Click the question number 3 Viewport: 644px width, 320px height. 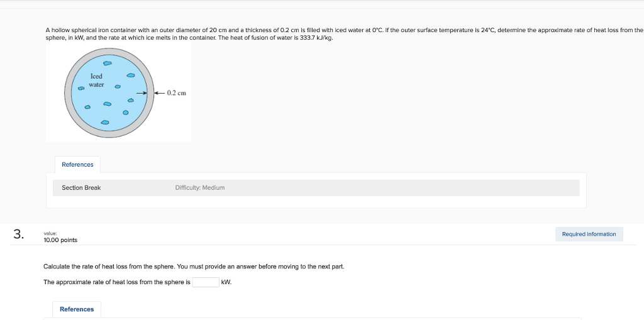pos(18,234)
